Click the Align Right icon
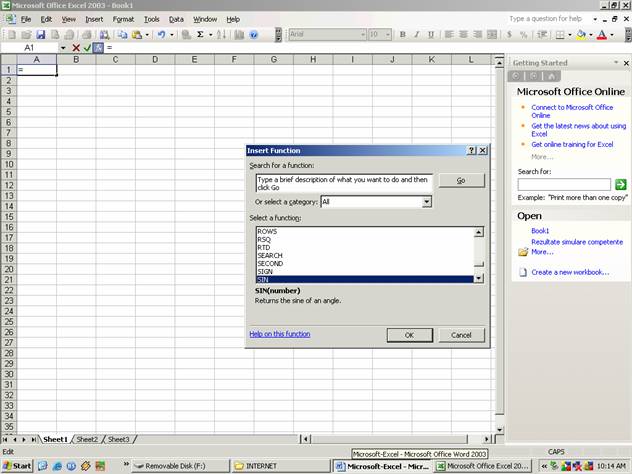 tap(478, 35)
